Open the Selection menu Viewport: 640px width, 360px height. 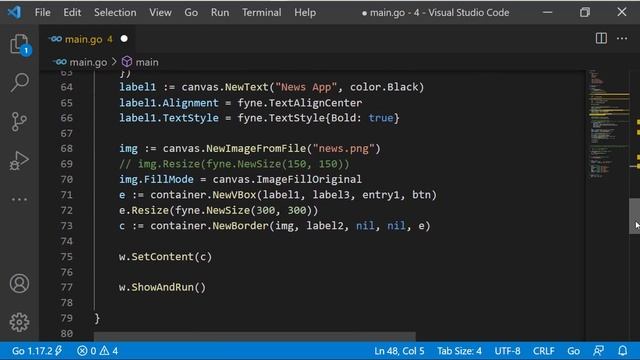pyautogui.click(x=115, y=12)
